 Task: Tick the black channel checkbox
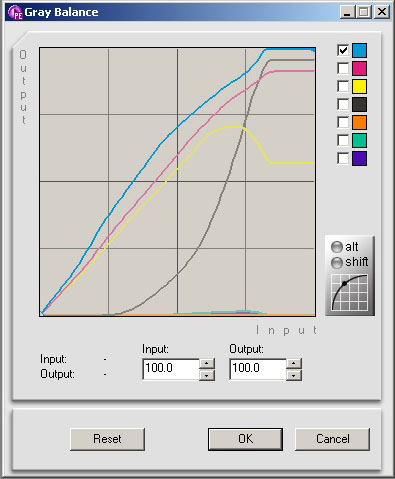[x=343, y=104]
